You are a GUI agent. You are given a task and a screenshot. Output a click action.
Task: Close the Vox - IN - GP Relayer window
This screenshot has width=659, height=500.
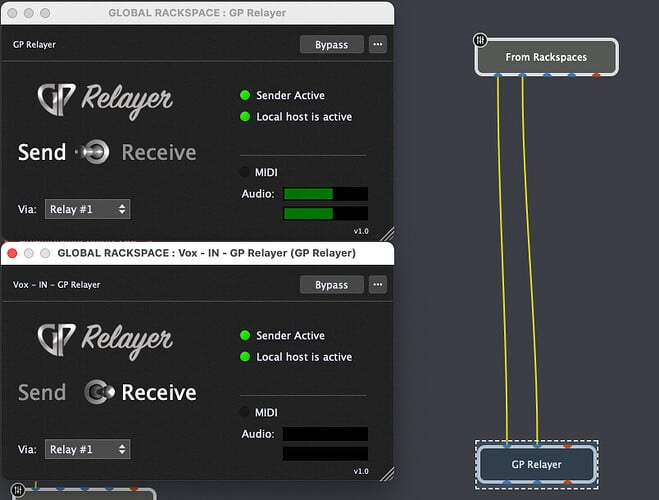tap(13, 253)
